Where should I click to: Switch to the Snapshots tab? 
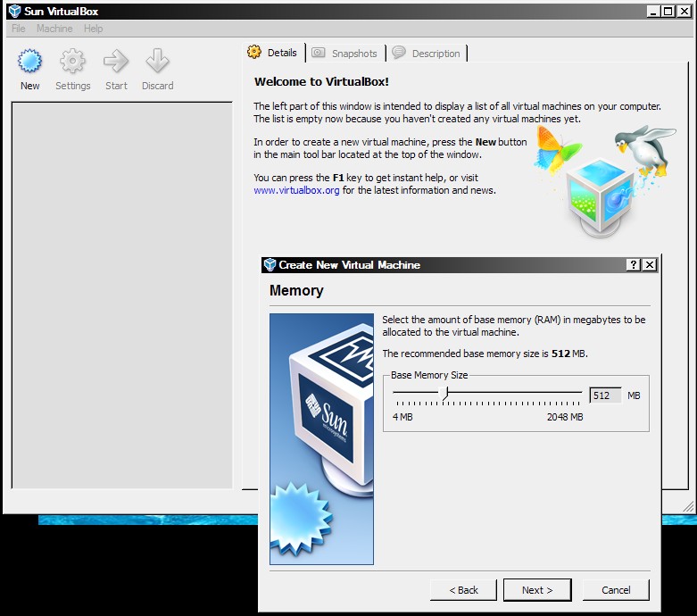click(345, 54)
